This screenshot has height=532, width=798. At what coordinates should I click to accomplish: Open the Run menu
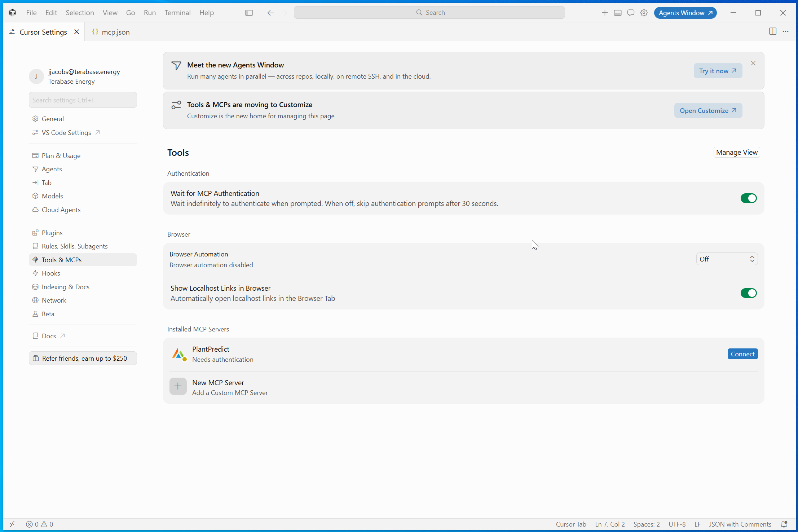(150, 13)
